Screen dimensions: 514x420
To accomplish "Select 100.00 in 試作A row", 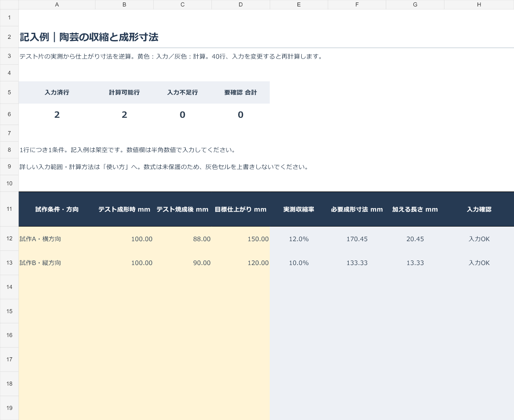I will 124,239.
